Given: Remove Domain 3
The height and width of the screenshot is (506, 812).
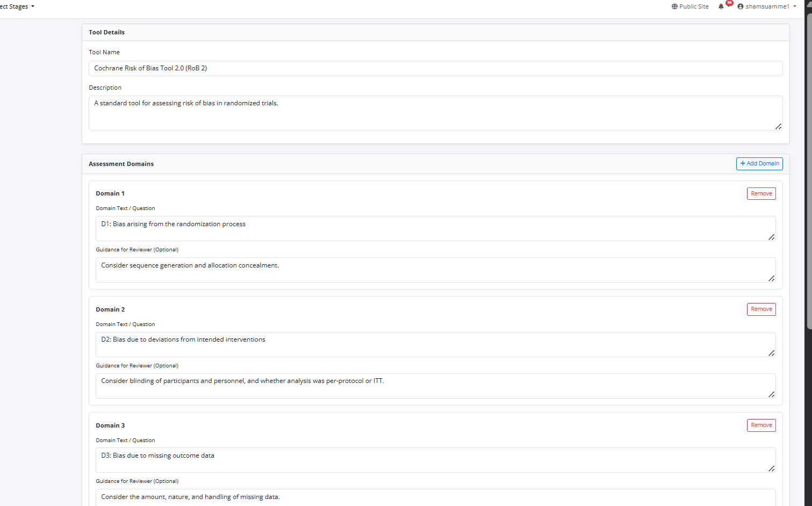Looking at the screenshot, I should coord(761,425).
